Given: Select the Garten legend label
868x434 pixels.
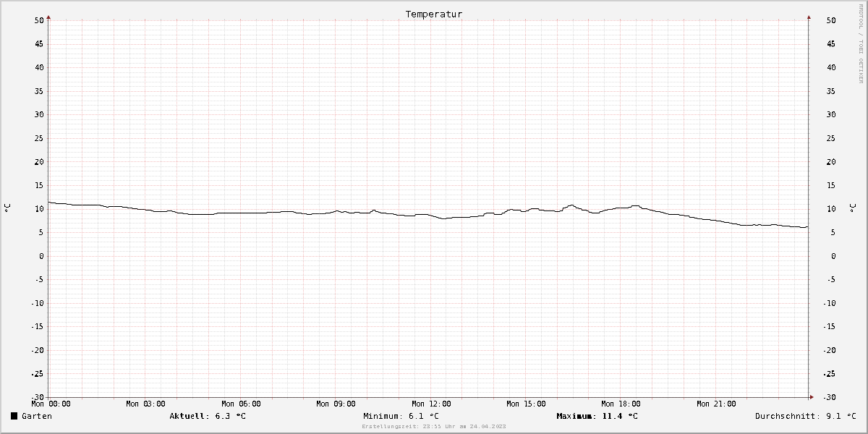Looking at the screenshot, I should 37,416.
